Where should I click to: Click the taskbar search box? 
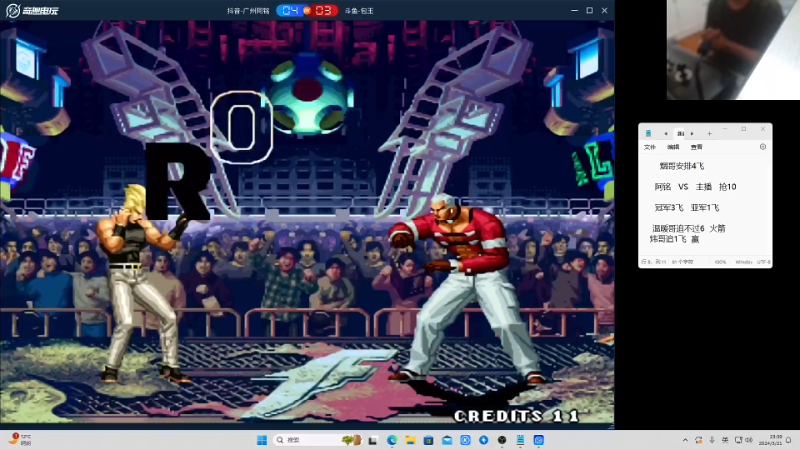point(318,440)
